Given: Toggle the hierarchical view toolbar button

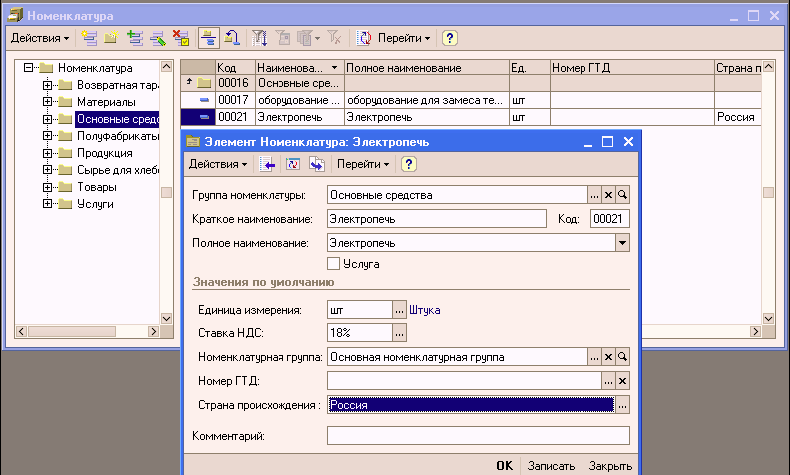Looking at the screenshot, I should coord(209,38).
